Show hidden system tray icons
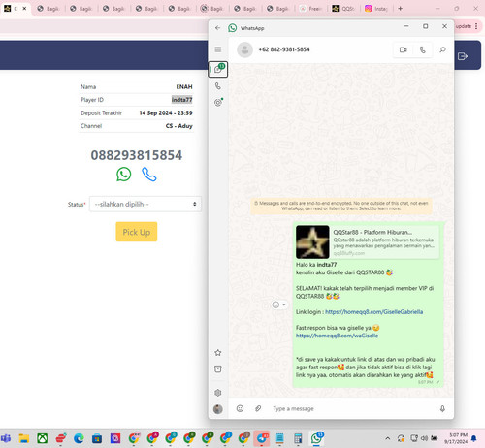The image size is (485, 448). pos(387,438)
